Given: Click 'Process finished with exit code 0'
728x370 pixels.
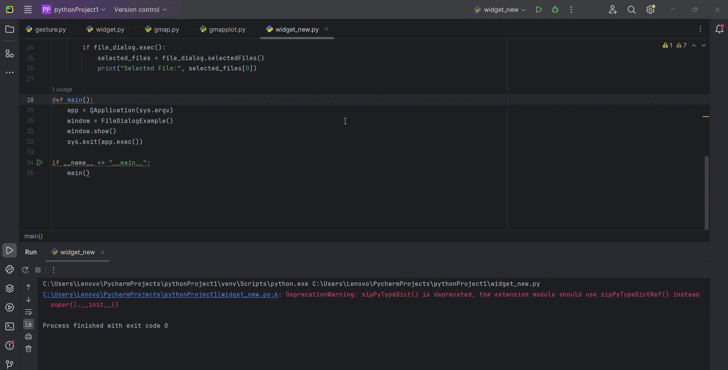Looking at the screenshot, I should (105, 326).
